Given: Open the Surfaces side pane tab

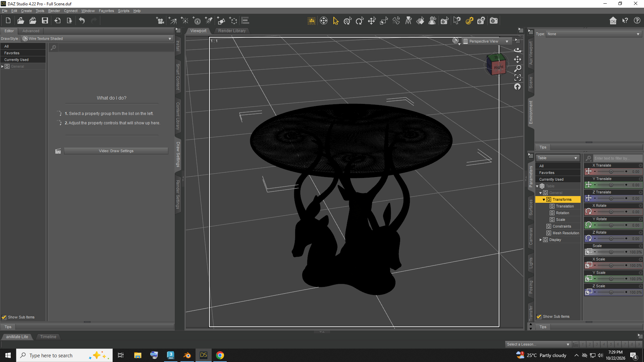Looking at the screenshot, I should (x=531, y=207).
